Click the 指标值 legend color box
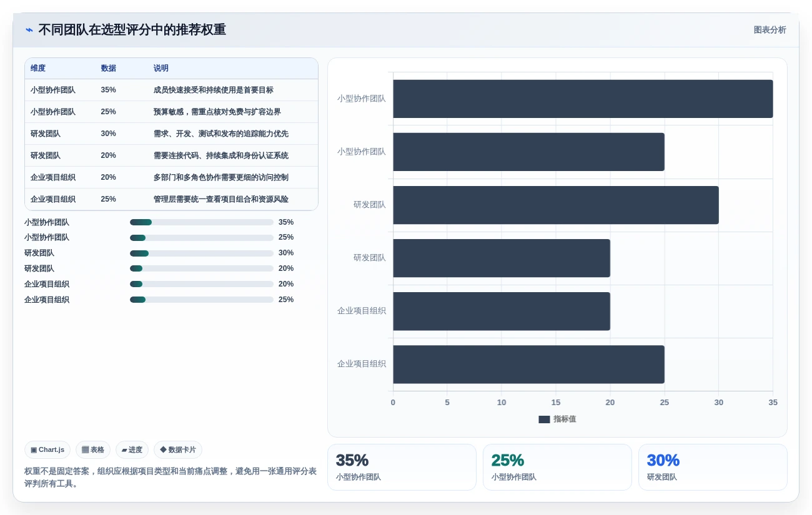This screenshot has height=515, width=812. pyautogui.click(x=544, y=419)
